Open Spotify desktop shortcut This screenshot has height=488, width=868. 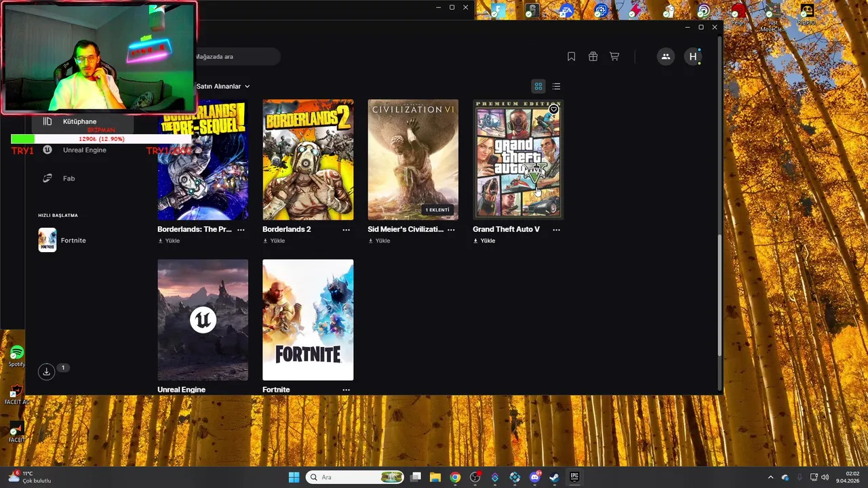coord(16,356)
